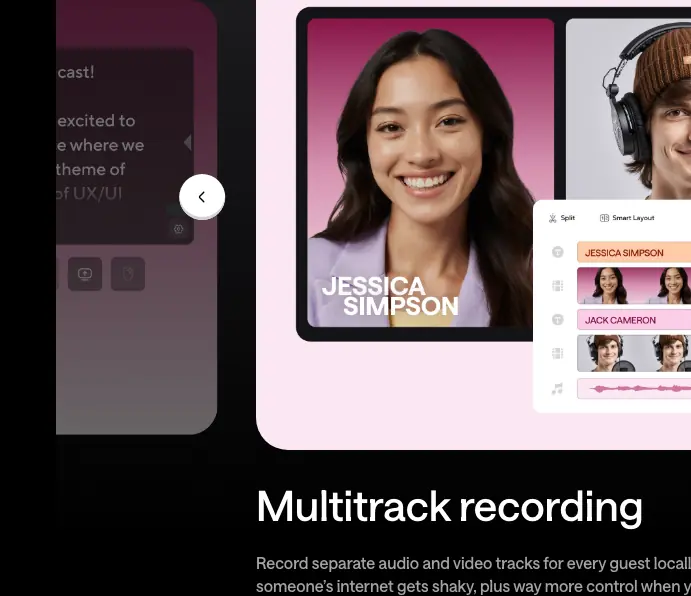Click the Multitrack recording heading

[450, 507]
